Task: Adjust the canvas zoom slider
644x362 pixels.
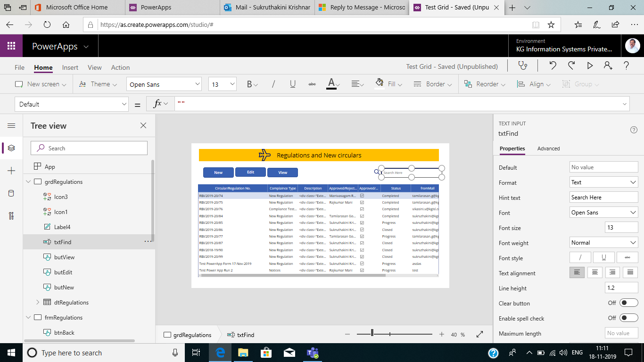Action: pos(372,333)
